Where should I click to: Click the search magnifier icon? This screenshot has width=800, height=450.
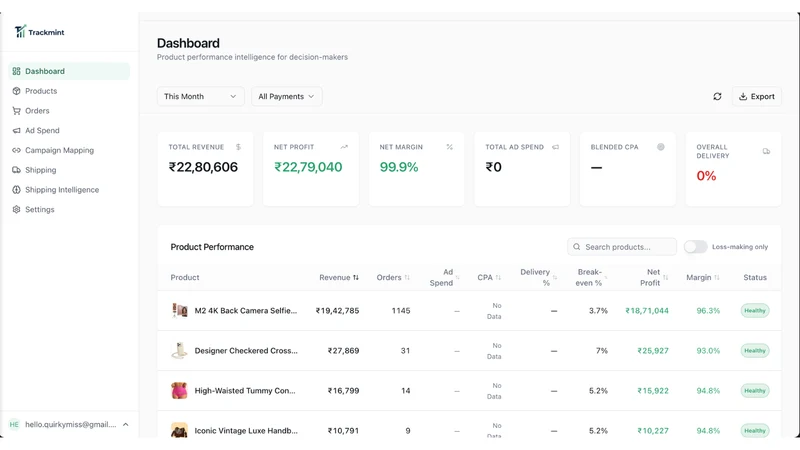pyautogui.click(x=577, y=247)
